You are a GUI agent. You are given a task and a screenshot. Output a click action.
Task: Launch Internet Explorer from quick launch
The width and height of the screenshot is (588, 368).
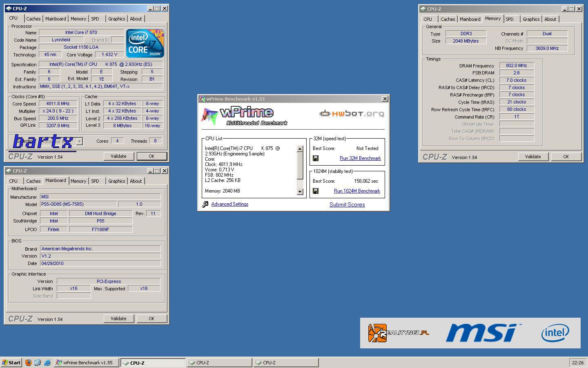pos(47,363)
